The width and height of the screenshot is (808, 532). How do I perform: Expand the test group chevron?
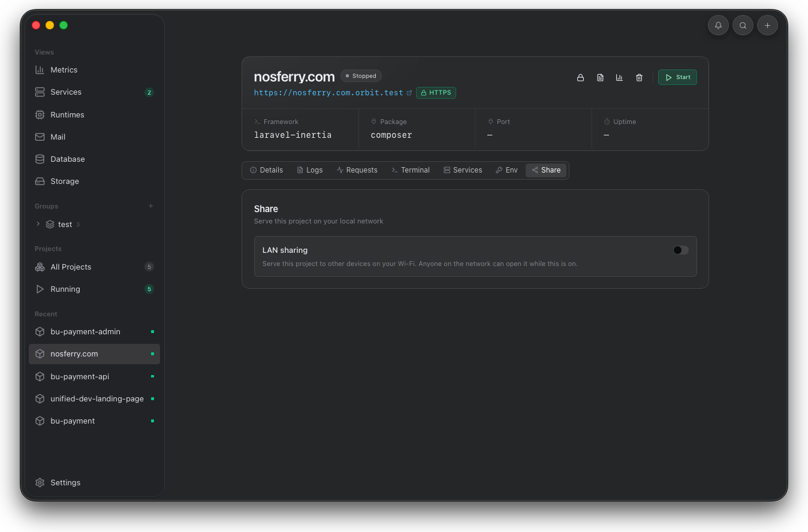38,224
